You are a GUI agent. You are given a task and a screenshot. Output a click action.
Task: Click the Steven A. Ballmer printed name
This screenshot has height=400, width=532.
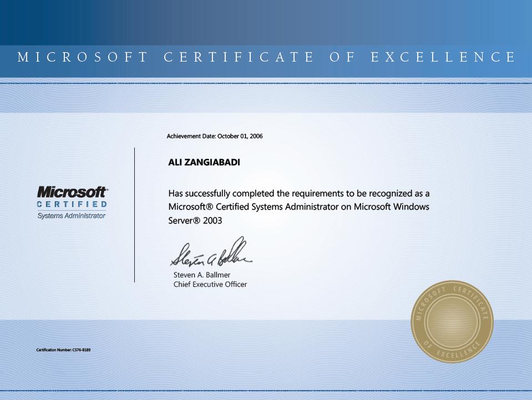point(202,275)
